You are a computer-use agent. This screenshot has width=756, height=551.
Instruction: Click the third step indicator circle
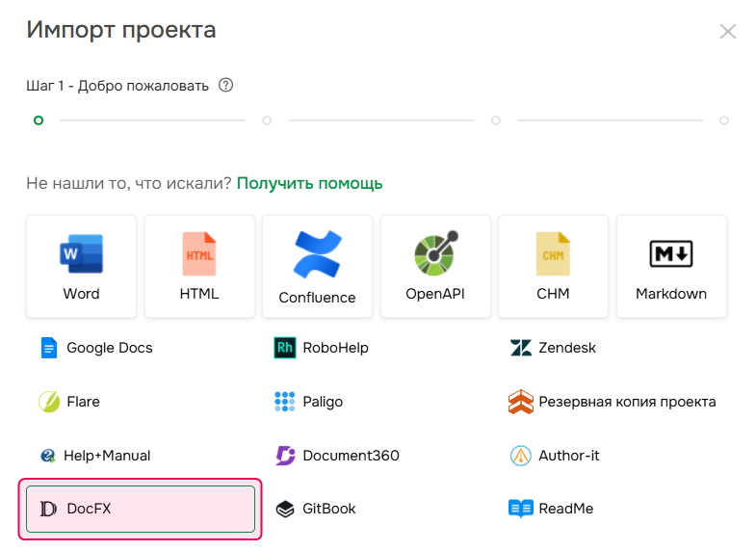click(496, 120)
